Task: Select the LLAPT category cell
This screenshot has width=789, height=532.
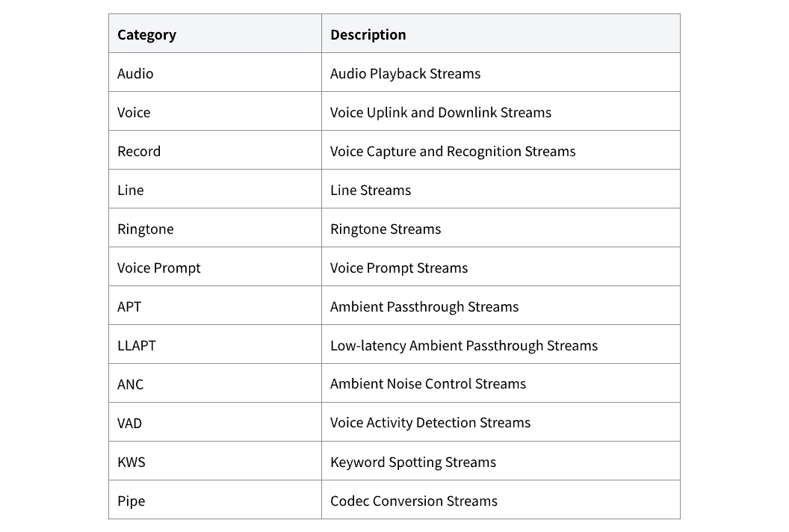Action: coord(215,344)
